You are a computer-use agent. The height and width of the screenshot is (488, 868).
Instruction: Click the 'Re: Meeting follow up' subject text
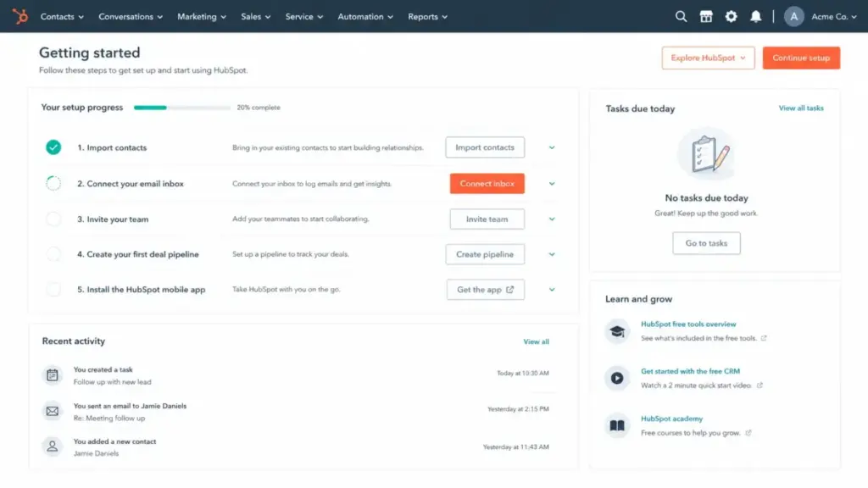(109, 419)
